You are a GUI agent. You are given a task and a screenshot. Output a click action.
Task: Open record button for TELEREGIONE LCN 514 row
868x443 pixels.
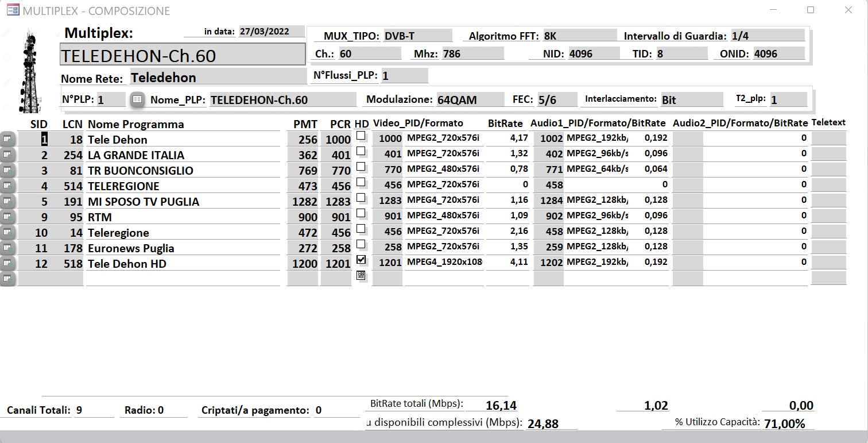click(7, 186)
